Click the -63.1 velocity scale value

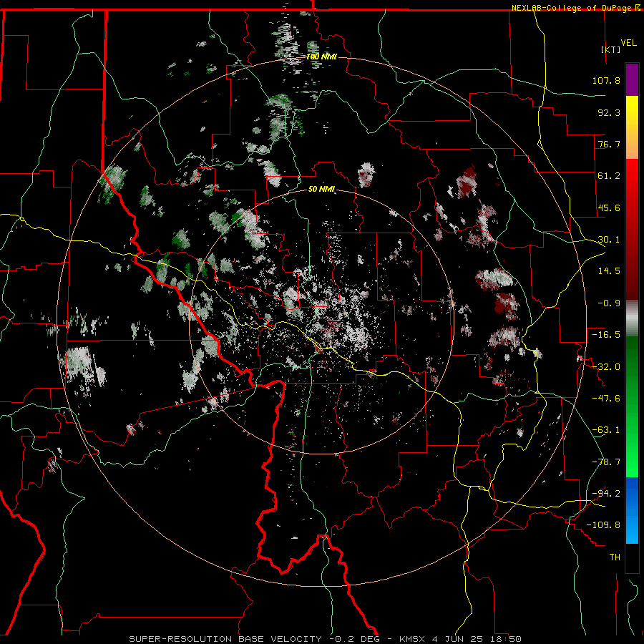(606, 430)
